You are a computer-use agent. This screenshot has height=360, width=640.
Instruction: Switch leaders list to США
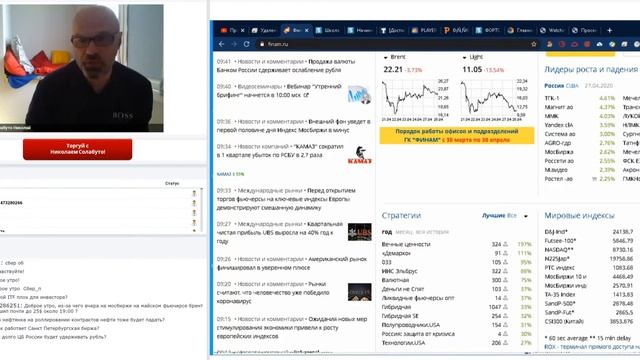point(572,86)
